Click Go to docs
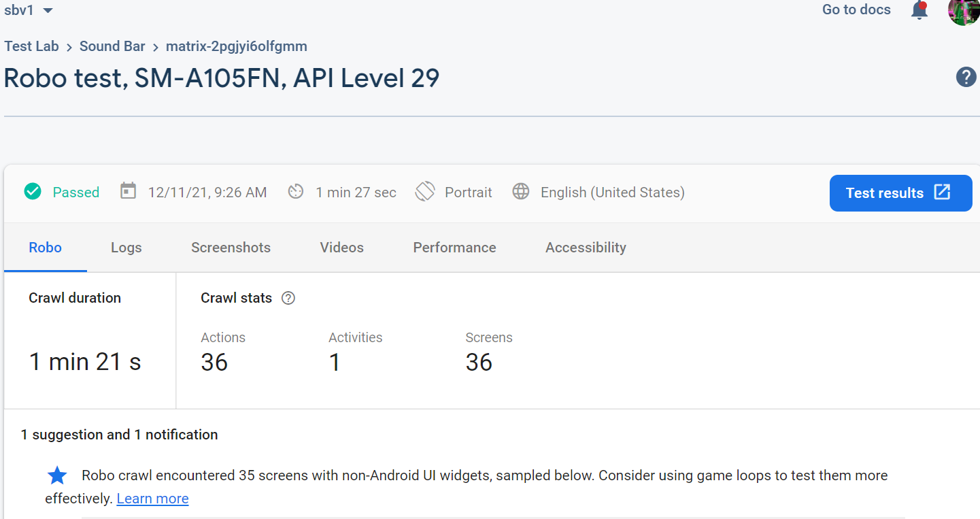 856,10
